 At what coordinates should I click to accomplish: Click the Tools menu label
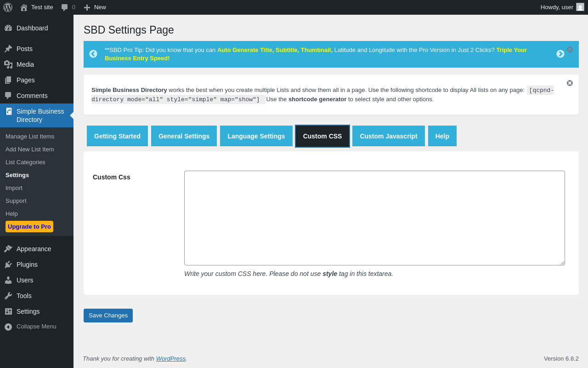click(x=24, y=296)
